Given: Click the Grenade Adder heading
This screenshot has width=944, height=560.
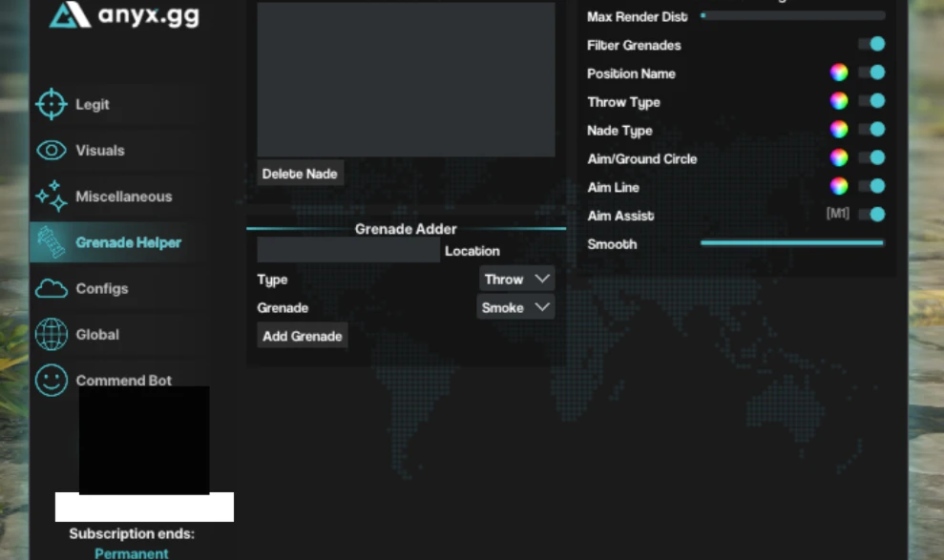Looking at the screenshot, I should click(x=406, y=229).
